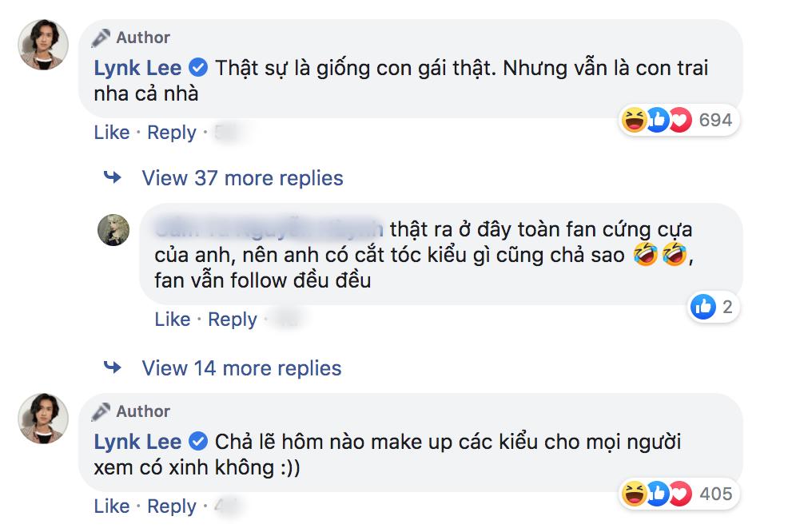The width and height of the screenshot is (796, 532).
Task: Toggle Like on the make up comment
Action: (113, 506)
